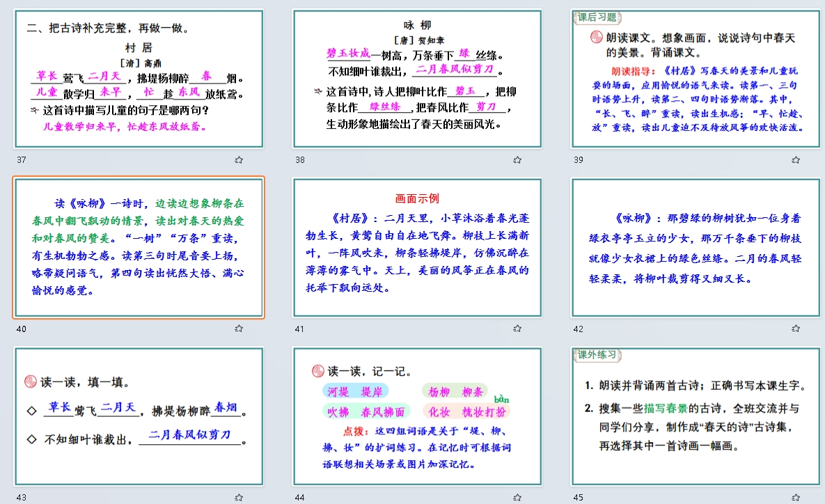Viewport: 825px width, 504px height.
Task: Mark slide 44 using its star icon
Action: click(x=517, y=497)
